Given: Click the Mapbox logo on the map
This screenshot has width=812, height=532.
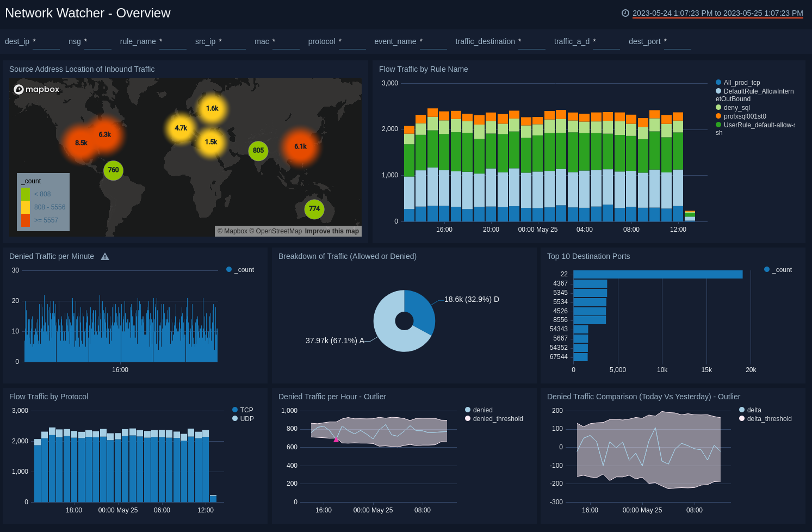Looking at the screenshot, I should [36, 89].
